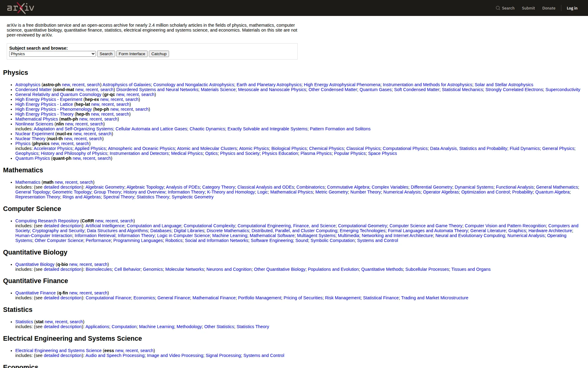This screenshot has height=368, width=588.
Task: Open High Energy Physics - Theory link
Action: pos(44,114)
